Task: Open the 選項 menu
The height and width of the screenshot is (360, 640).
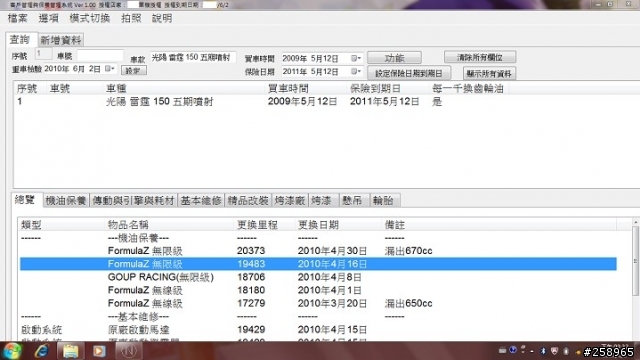Action: click(49, 18)
